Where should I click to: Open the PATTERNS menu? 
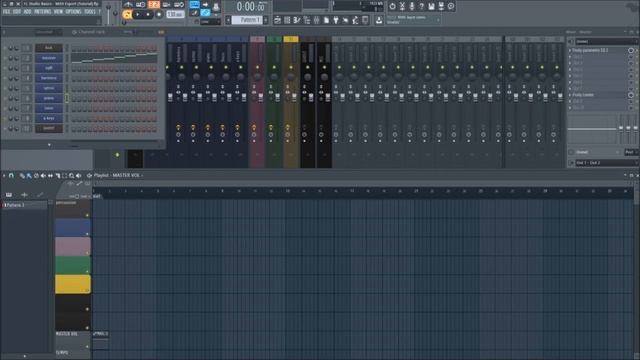coord(42,12)
